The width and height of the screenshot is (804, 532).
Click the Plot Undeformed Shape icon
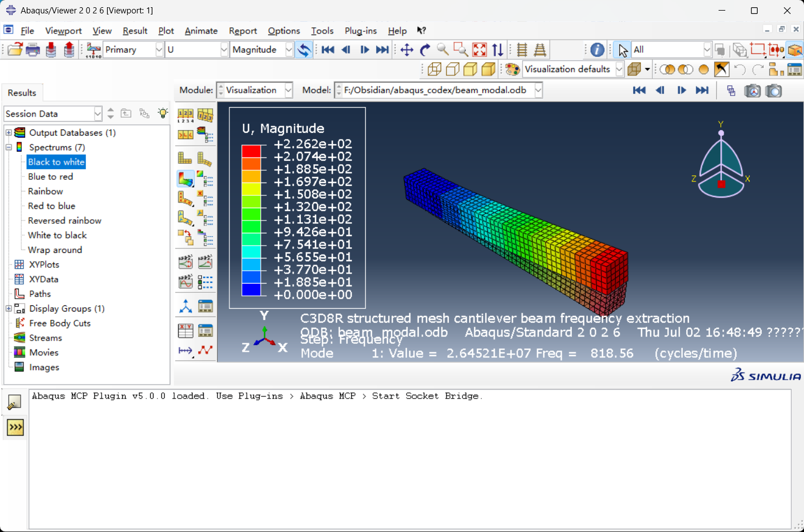[185, 159]
